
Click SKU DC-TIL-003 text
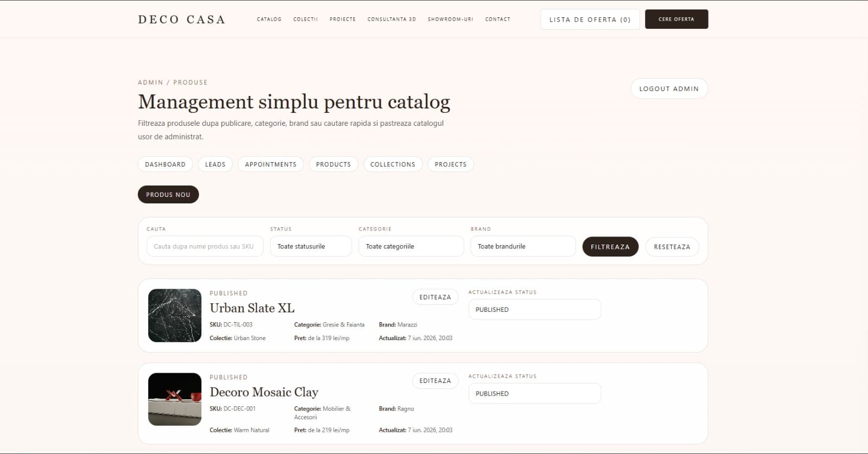(231, 324)
